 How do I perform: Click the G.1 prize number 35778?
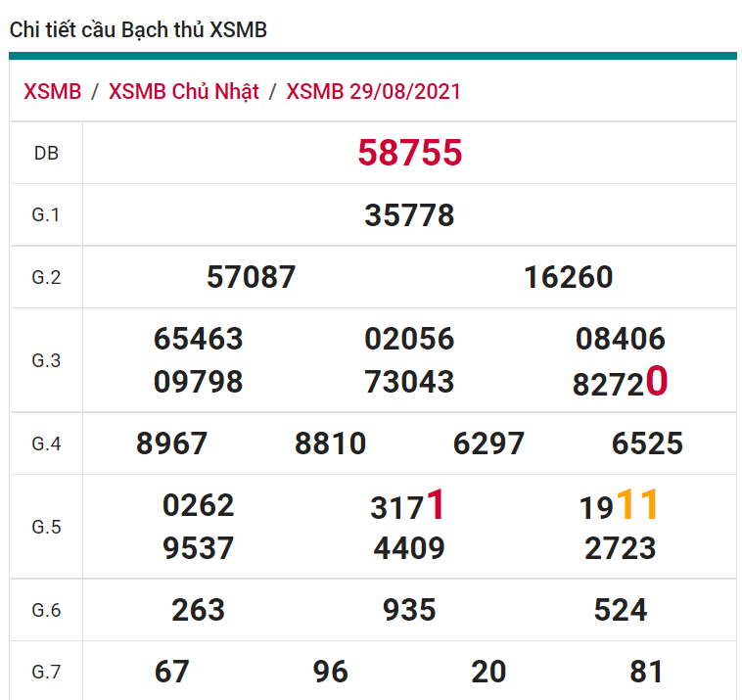(x=409, y=215)
